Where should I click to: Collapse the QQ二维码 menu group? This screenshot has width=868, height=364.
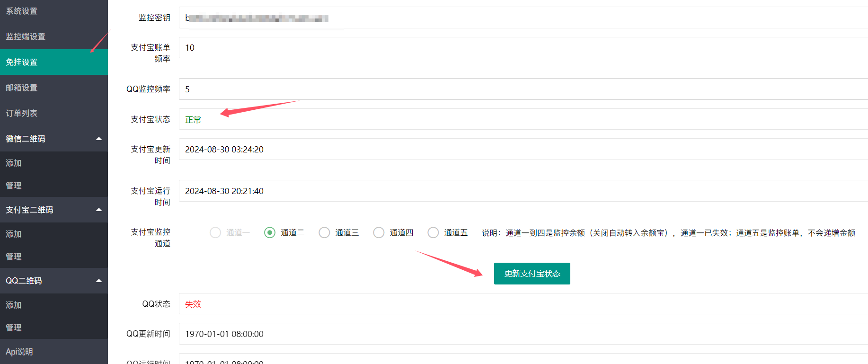54,281
